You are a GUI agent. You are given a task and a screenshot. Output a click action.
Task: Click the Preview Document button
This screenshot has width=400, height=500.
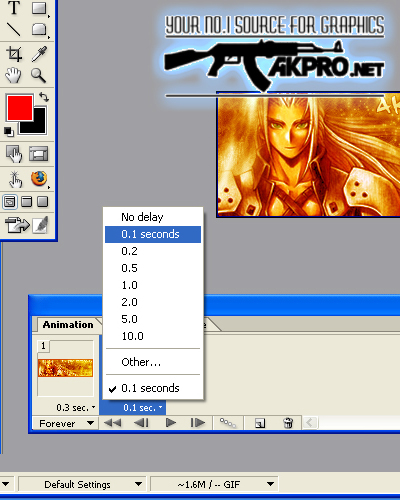click(x=15, y=180)
